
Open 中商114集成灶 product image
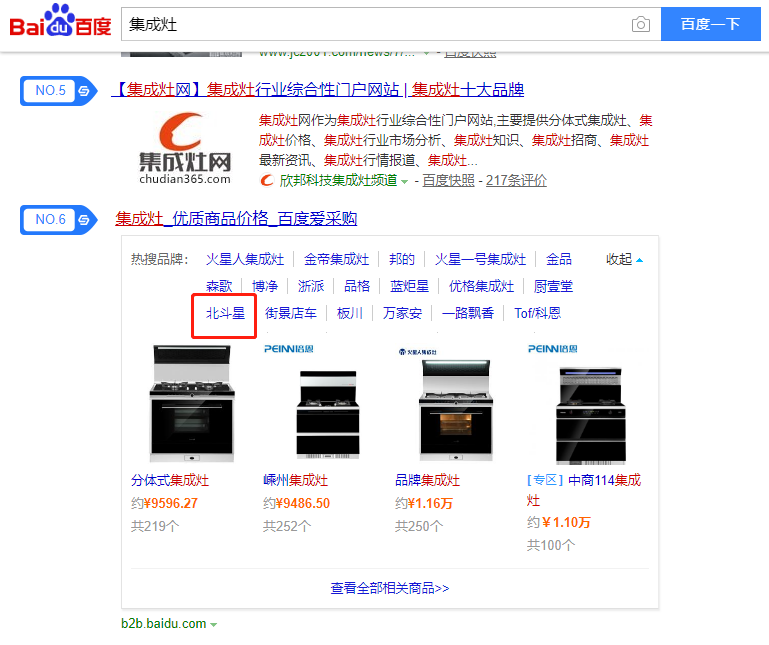pyautogui.click(x=590, y=403)
